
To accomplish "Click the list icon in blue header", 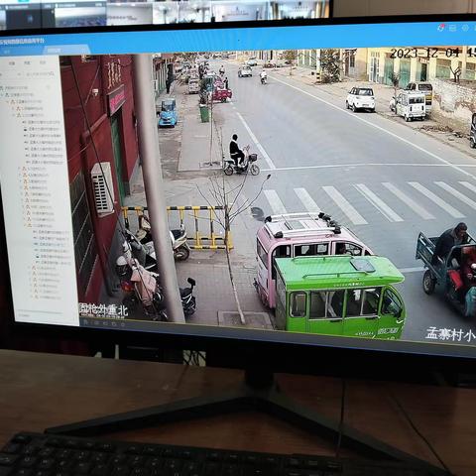I will pos(453,28).
